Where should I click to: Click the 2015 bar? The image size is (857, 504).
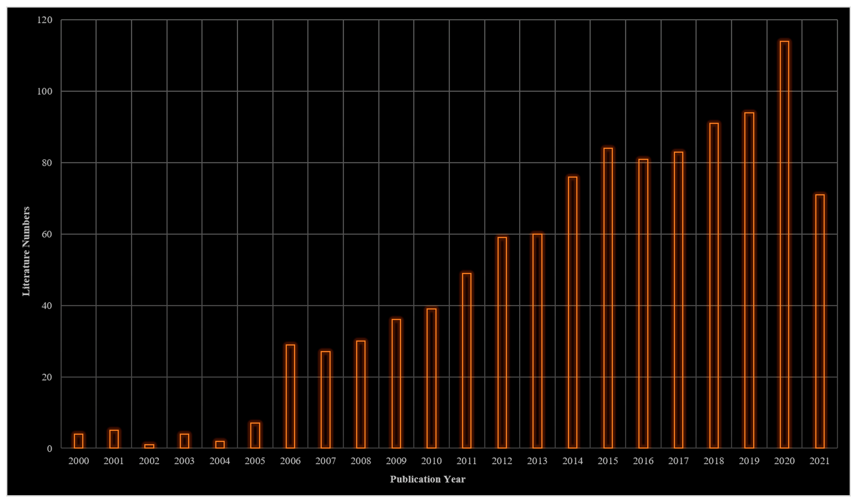pos(608,298)
